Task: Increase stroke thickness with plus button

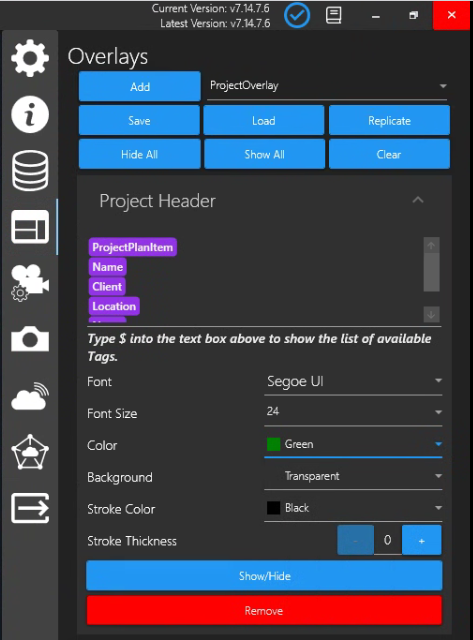Action: 422,540
